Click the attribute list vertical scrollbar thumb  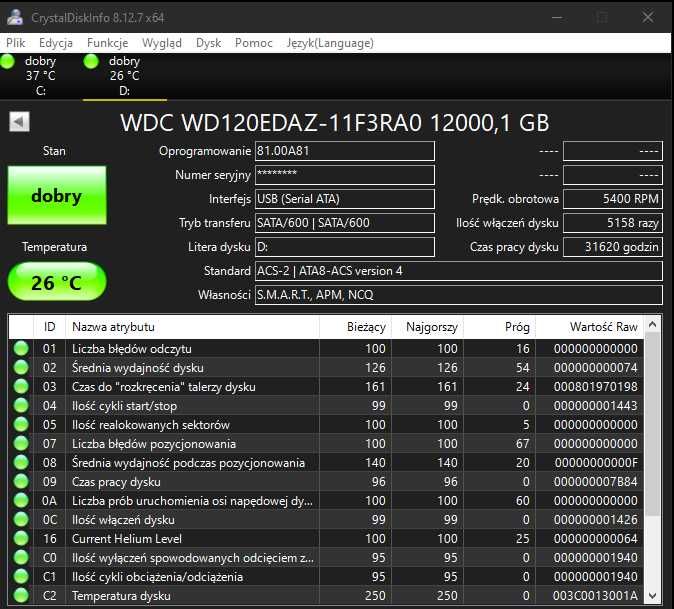(653, 425)
